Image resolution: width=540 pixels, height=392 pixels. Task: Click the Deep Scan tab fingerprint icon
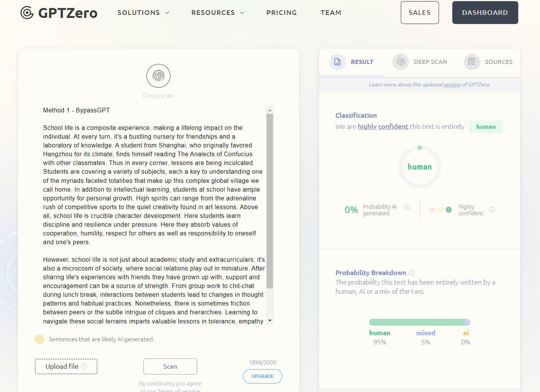coord(400,62)
